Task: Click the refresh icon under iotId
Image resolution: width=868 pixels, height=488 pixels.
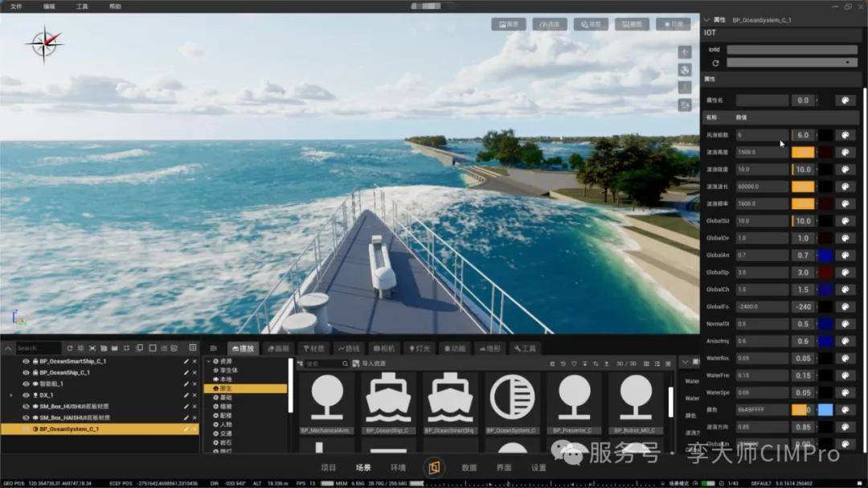Action: pyautogui.click(x=715, y=63)
